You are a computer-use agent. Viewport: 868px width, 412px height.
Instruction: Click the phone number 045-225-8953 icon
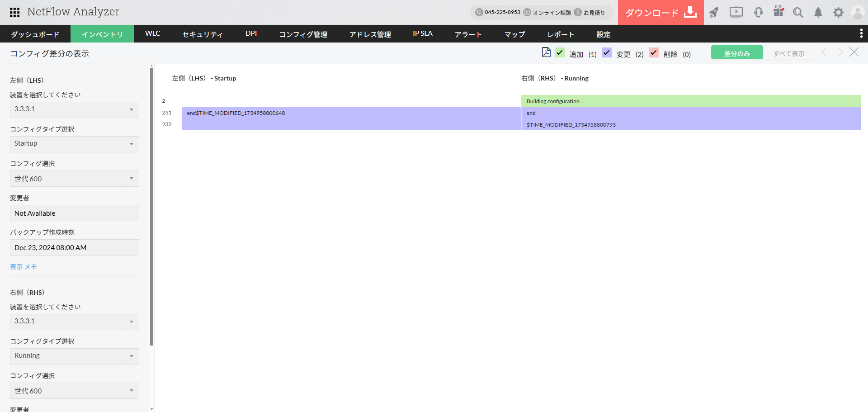pos(479,12)
